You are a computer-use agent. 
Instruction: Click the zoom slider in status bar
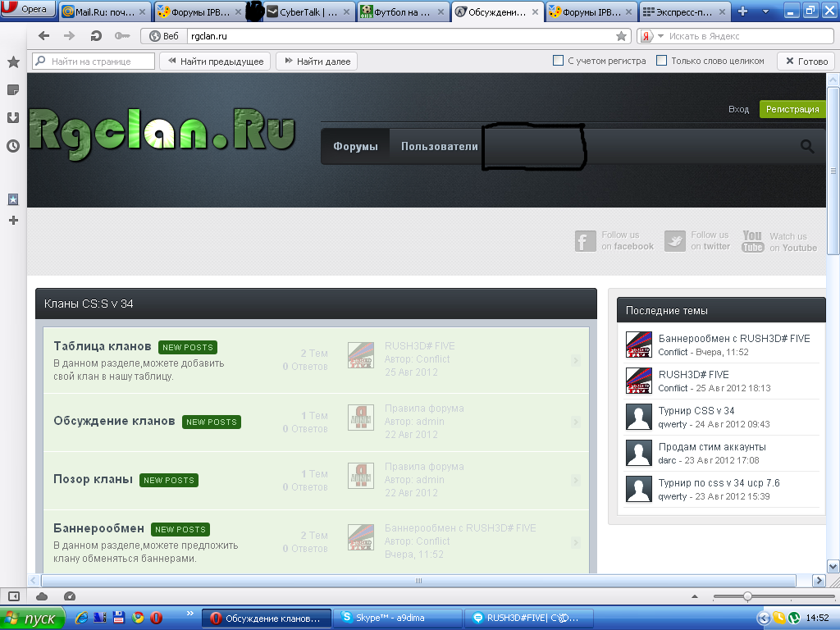[746, 596]
